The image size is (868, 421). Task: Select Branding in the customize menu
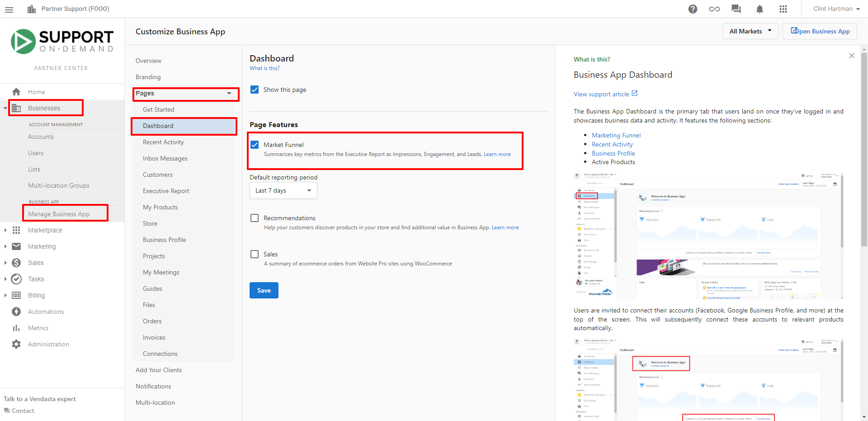[148, 77]
